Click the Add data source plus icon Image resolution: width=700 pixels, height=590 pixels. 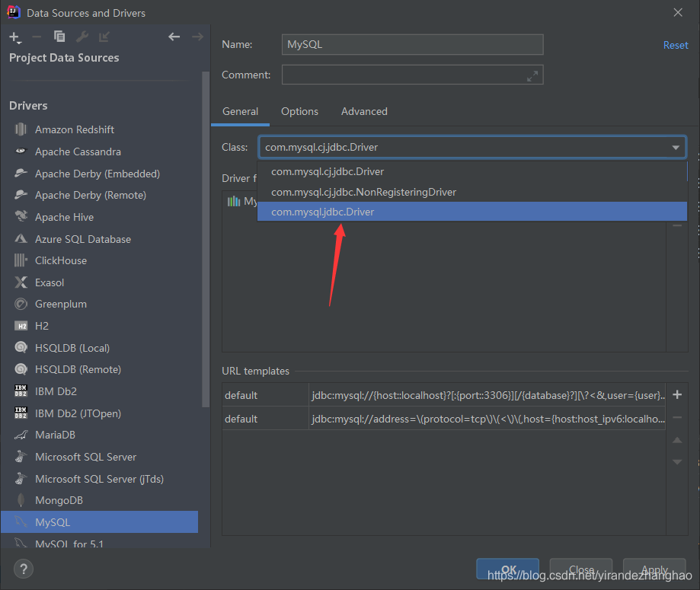click(x=14, y=37)
